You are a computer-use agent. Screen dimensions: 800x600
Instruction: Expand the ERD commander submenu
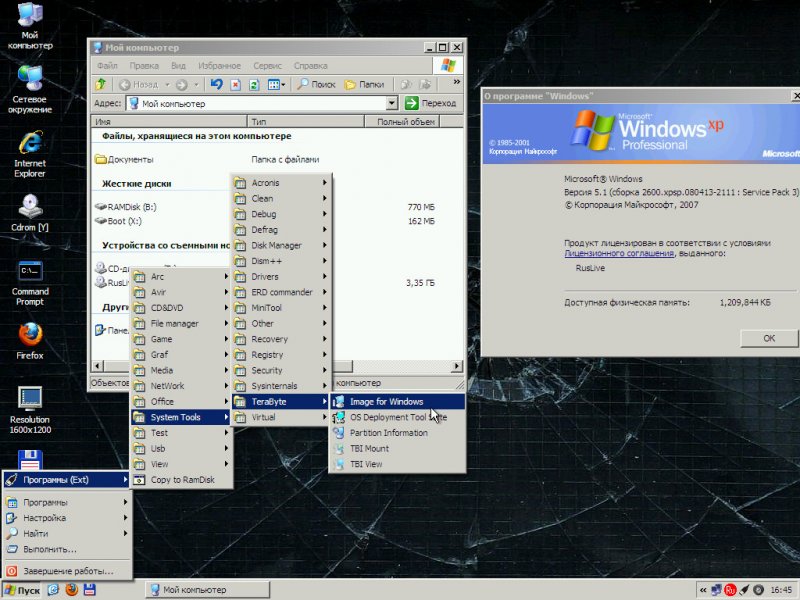tap(282, 292)
